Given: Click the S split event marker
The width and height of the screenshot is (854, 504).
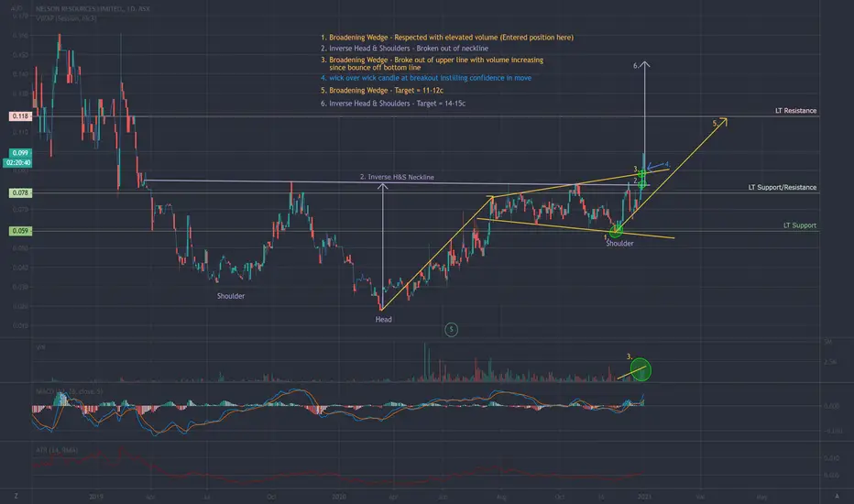Looking at the screenshot, I should click(x=451, y=329).
